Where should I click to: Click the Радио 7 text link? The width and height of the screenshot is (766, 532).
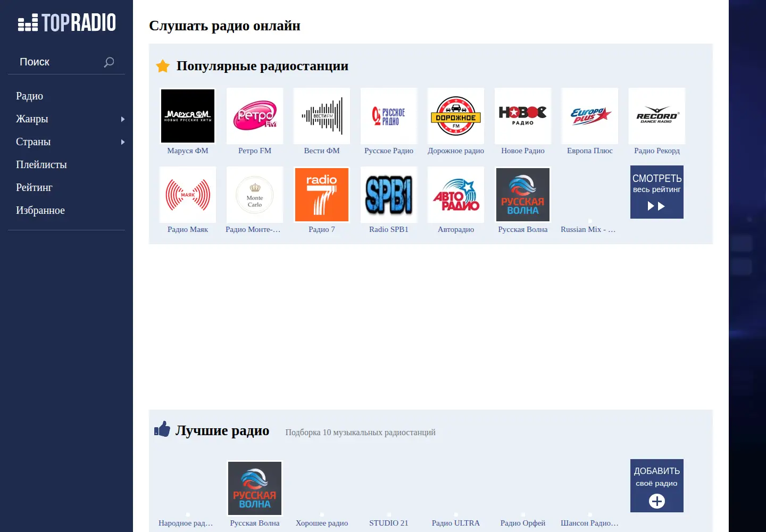click(x=322, y=230)
